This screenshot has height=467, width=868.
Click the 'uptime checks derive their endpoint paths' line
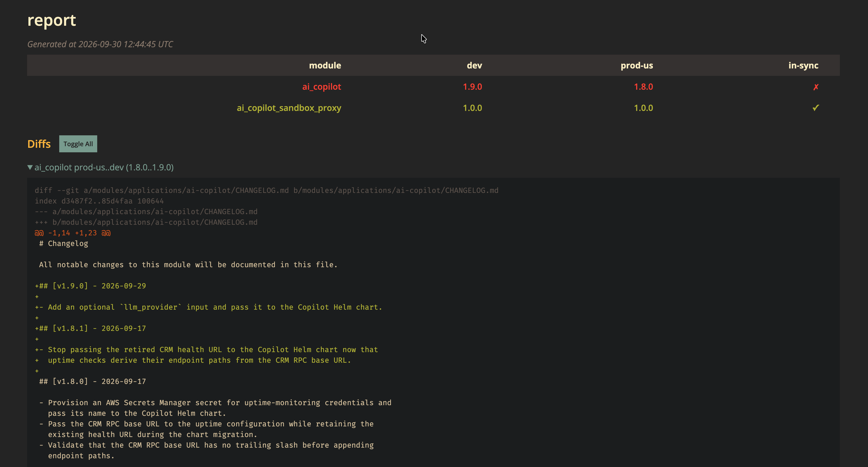click(193, 360)
